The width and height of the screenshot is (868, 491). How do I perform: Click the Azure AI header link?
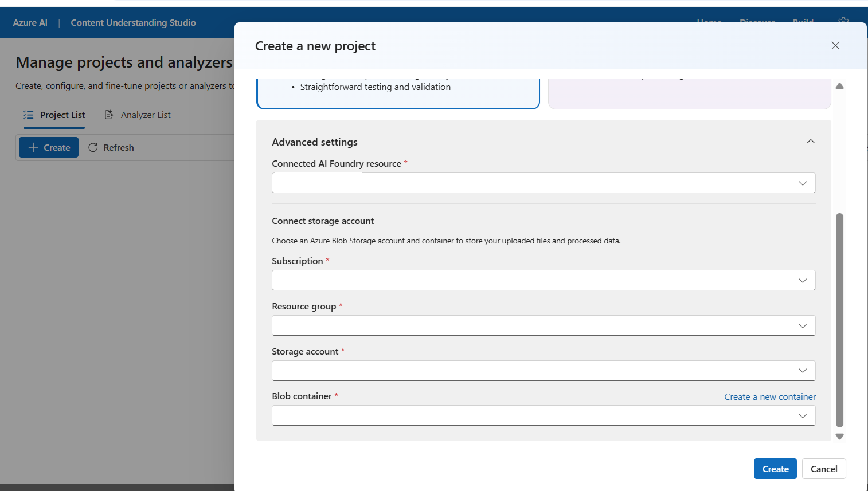coord(30,23)
